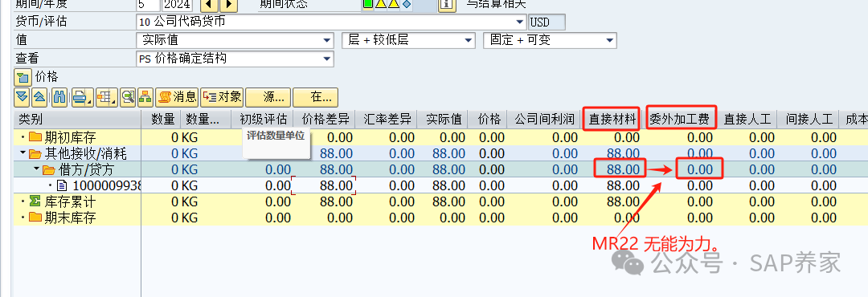Click 价格差异 88.00 in 其他接收/消耗 row
Viewport: 868px width, 297px height.
point(336,153)
